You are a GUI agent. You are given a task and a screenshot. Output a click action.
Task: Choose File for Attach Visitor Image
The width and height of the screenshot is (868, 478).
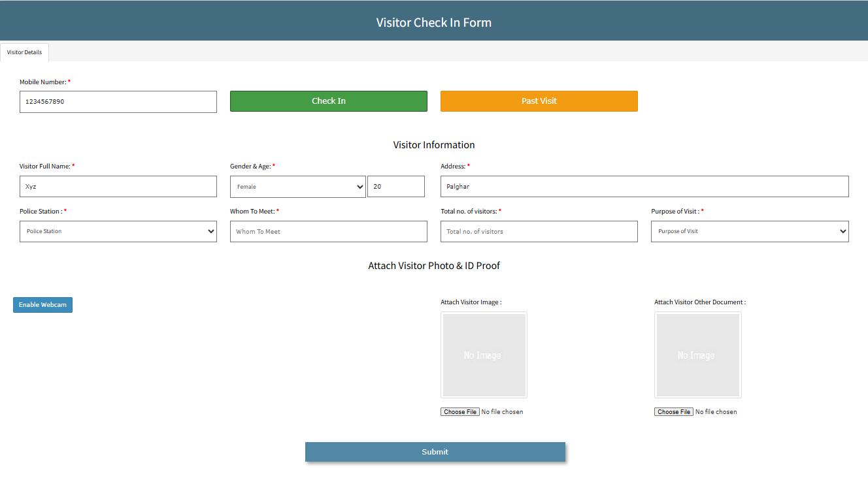click(460, 412)
